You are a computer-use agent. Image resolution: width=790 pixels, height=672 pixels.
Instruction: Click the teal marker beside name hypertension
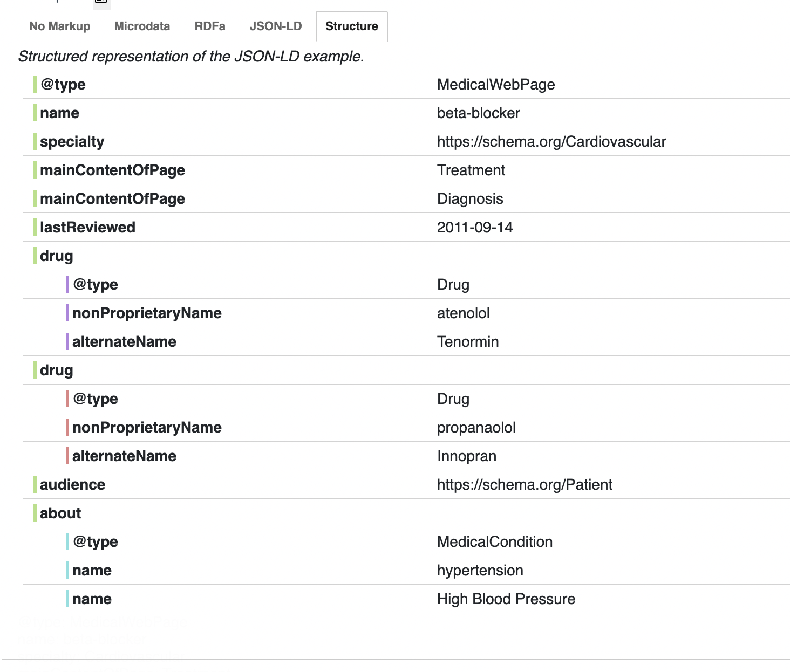pyautogui.click(x=67, y=570)
